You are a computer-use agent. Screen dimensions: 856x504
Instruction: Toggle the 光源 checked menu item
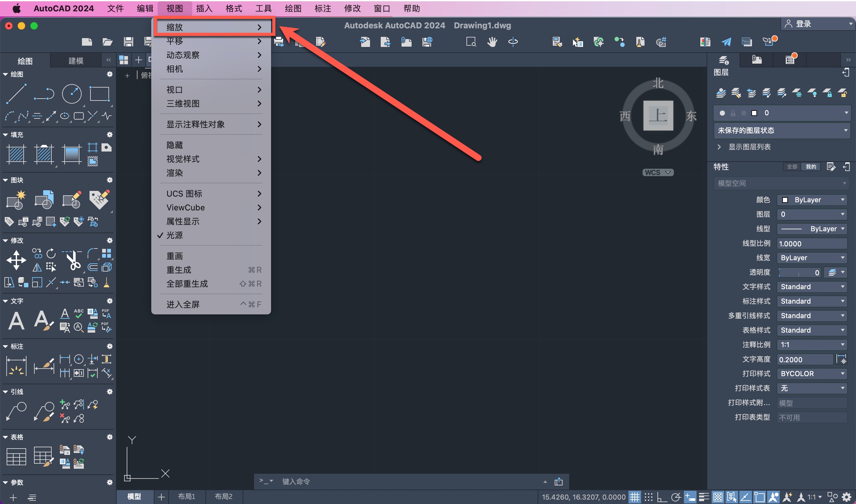175,235
